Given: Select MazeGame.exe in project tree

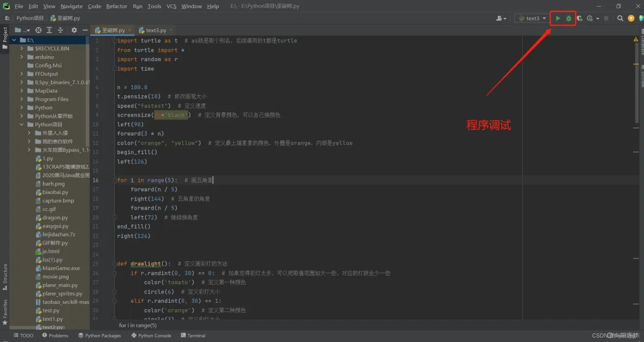Looking at the screenshot, I should [61, 268].
